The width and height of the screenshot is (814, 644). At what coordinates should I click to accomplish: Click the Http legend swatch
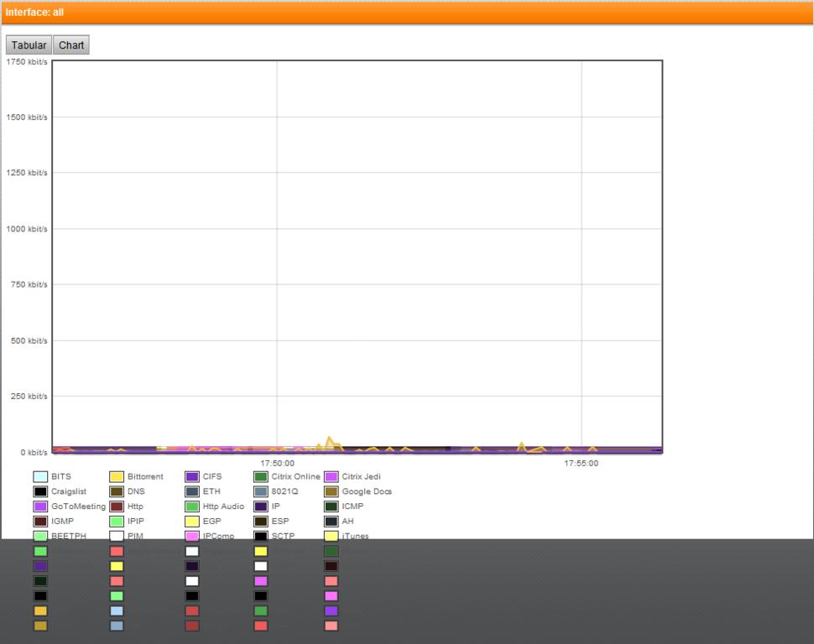tap(117, 507)
